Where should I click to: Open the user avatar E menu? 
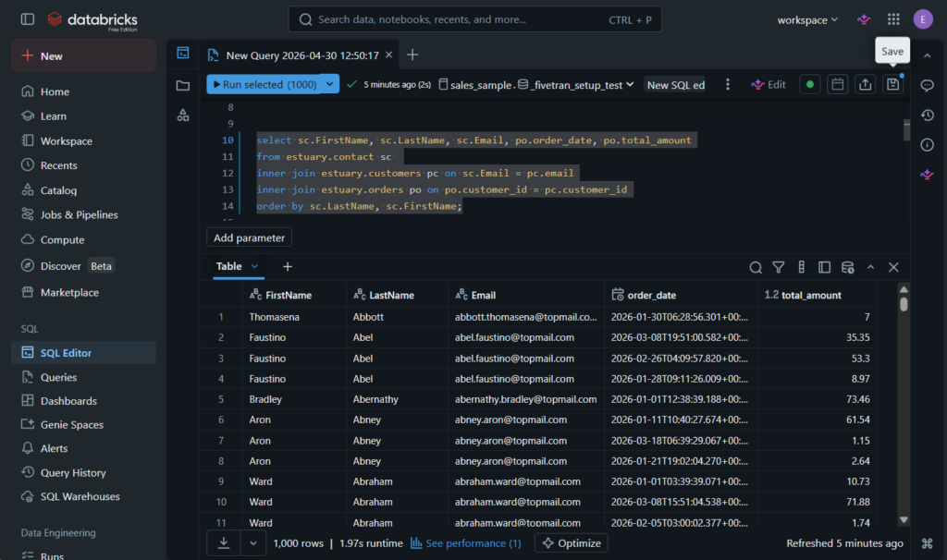(x=922, y=19)
